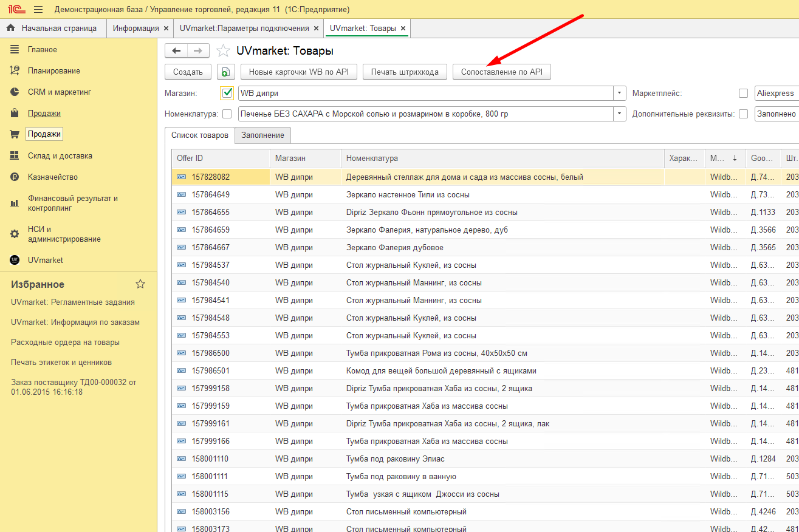Click Offer ID 157864667 cell

(221, 247)
